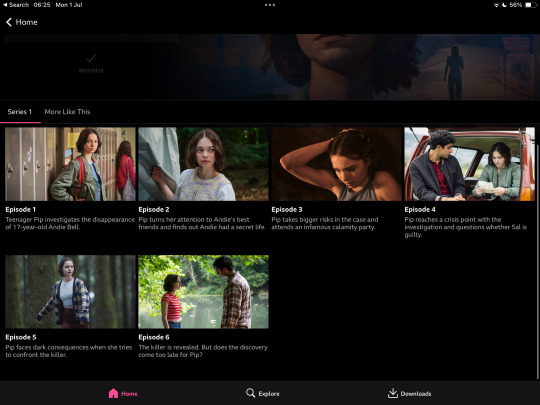
Task: Open the Episode 2 thumbnail
Action: 203,164
